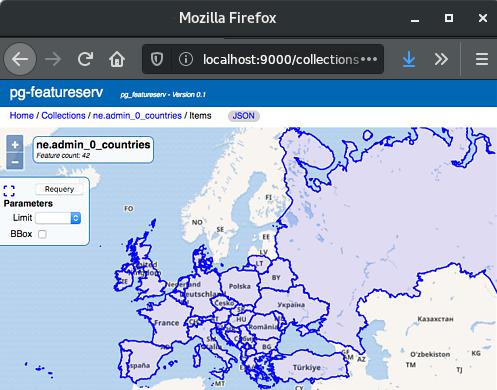Image resolution: width=497 pixels, height=390 pixels.
Task: Open the downloads panel
Action: (409, 59)
